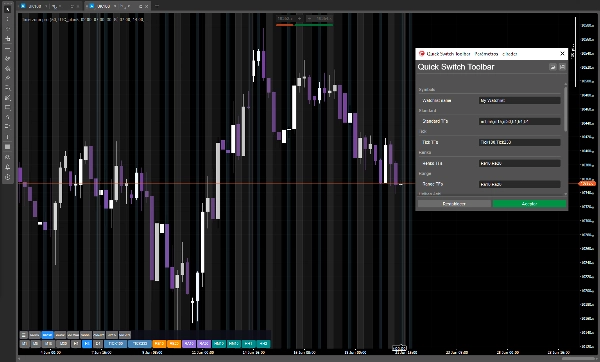Switch to M15 timeframe button
600x362 pixels.
coord(48,344)
